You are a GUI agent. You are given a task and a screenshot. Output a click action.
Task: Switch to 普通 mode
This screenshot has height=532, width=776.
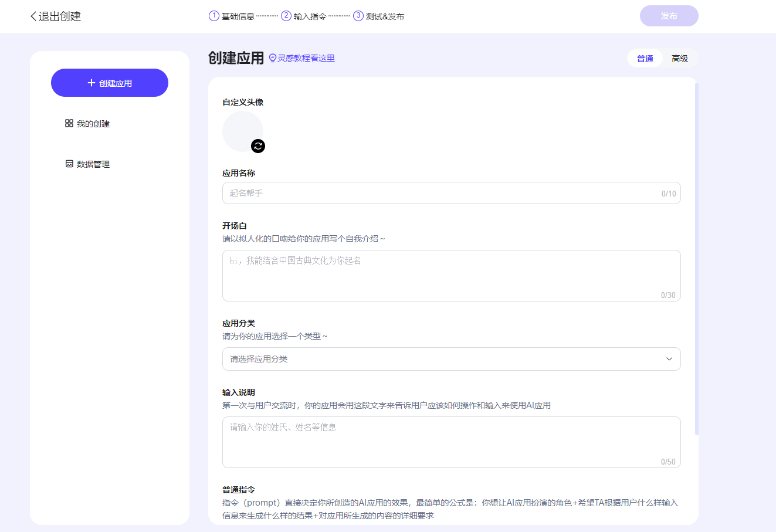click(x=645, y=58)
